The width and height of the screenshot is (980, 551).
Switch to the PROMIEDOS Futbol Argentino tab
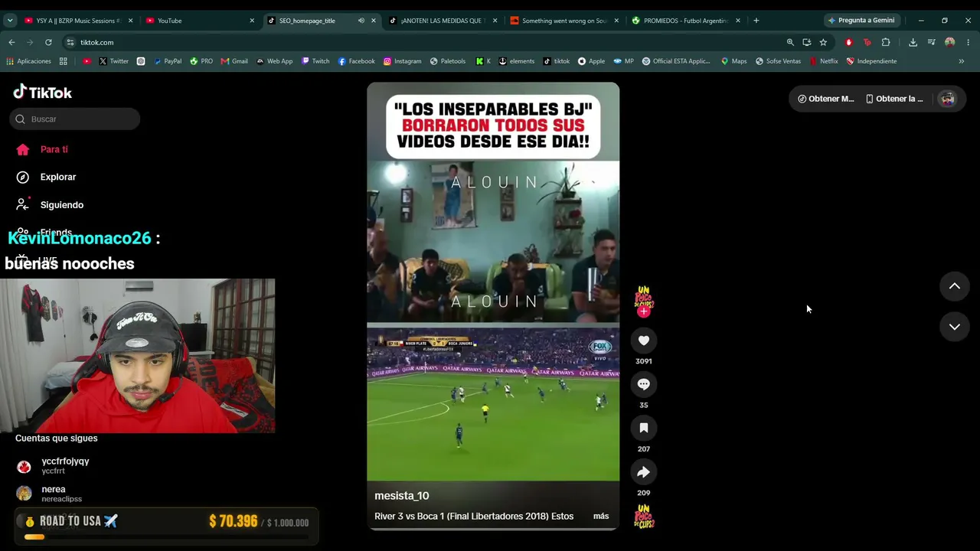click(687, 21)
